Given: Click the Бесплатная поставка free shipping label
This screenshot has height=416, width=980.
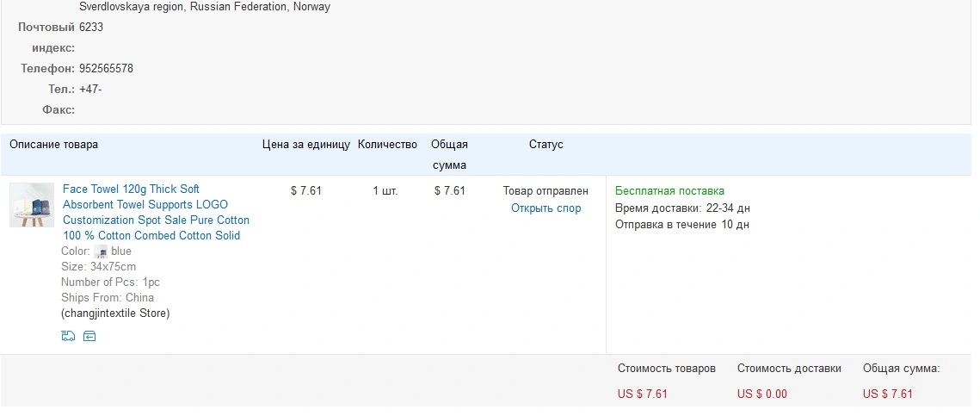Looking at the screenshot, I should 669,191.
